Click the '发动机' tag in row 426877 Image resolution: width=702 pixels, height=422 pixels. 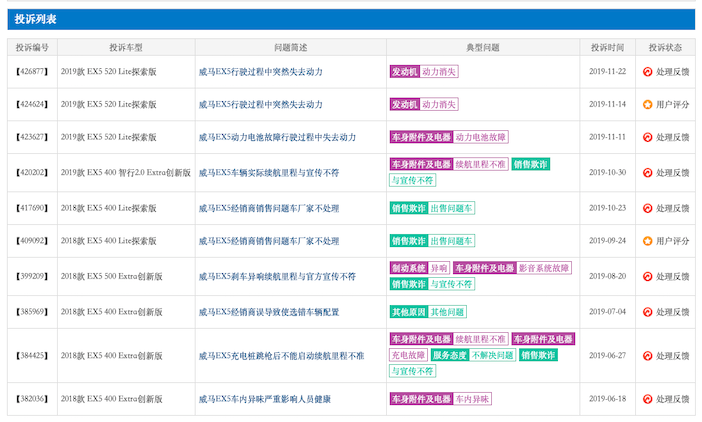point(404,72)
